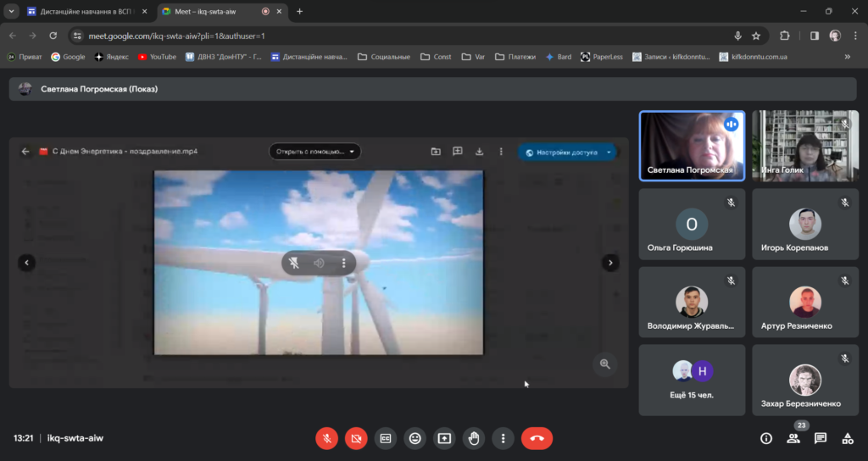Unpin the presentation with the overlay pin icon
Screen dimensions: 868x461
click(294, 263)
